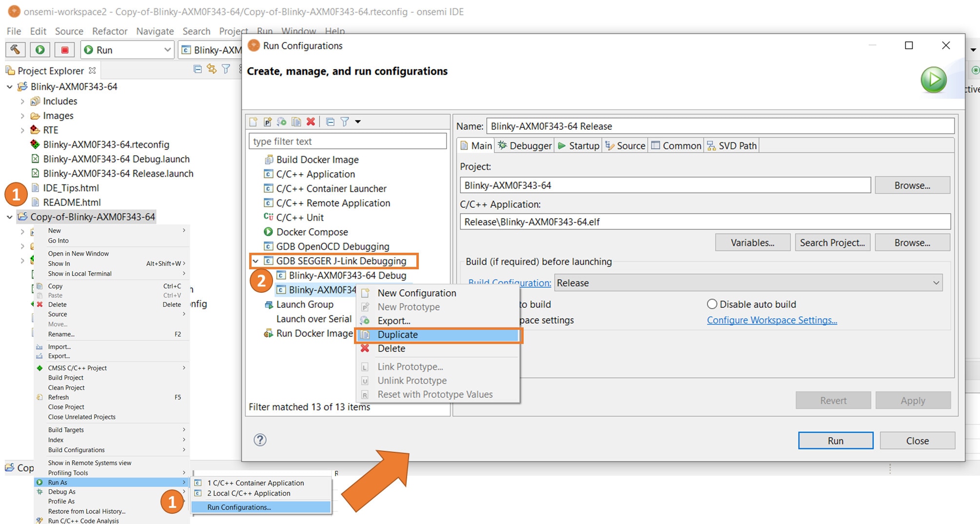980x524 pixels.
Task: Click the New Prototype icon in the dialog toolbar
Action: tap(267, 121)
